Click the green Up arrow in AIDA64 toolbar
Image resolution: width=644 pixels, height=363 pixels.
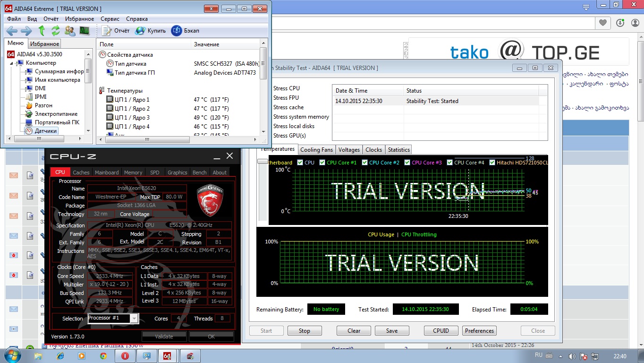(42, 31)
